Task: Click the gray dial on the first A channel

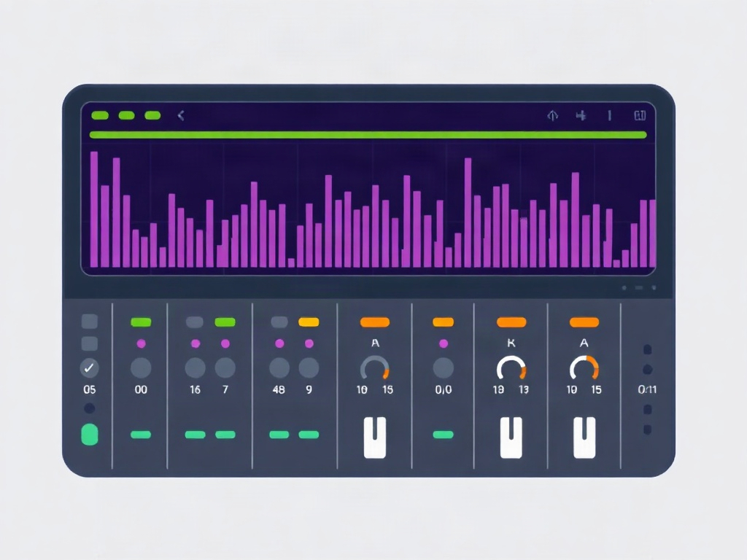Action: click(x=375, y=367)
